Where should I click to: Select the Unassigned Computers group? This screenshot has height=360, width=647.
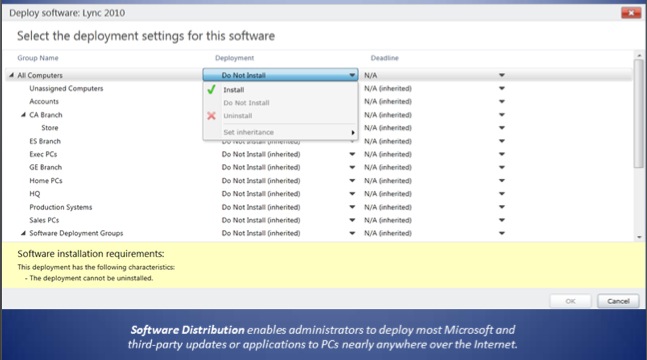66,88
